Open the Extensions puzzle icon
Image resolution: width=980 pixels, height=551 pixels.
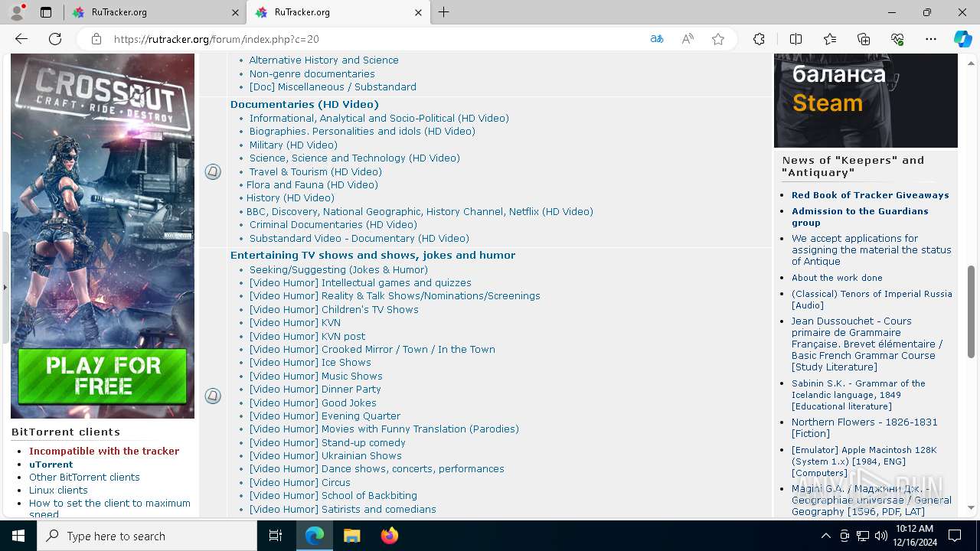click(759, 39)
